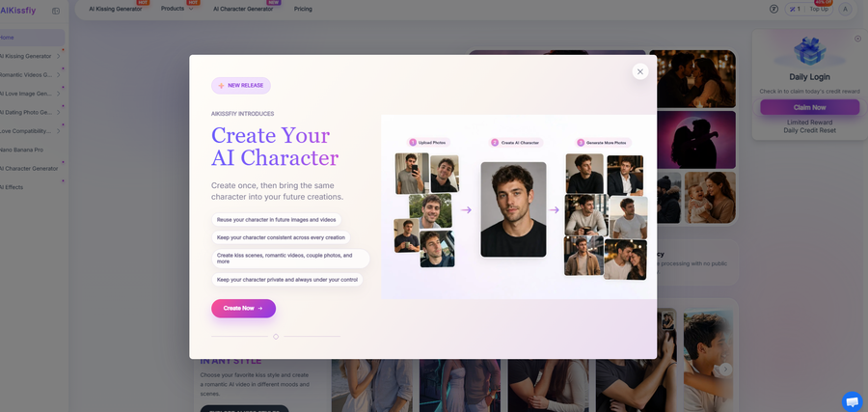868x412 pixels.
Task: Close the Create Your AI Character popup
Action: pyautogui.click(x=640, y=71)
